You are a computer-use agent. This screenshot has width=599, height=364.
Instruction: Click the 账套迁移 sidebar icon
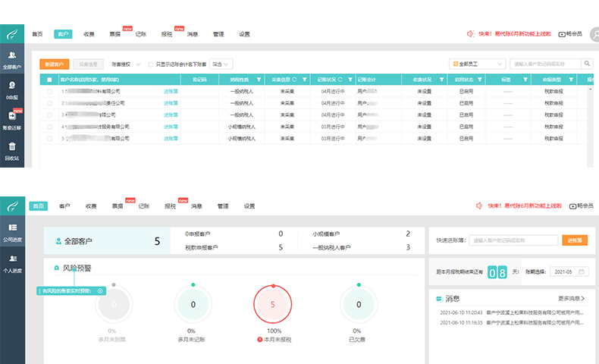(x=12, y=117)
